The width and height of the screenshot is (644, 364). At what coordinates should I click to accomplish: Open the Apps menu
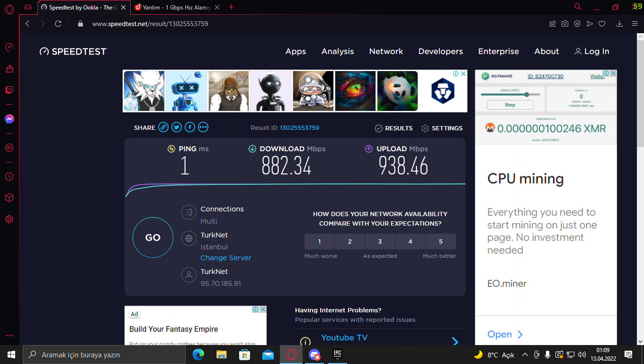pos(295,52)
